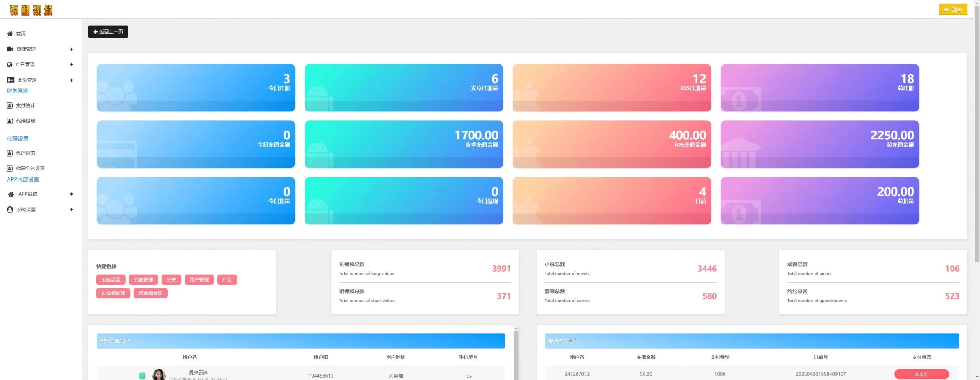Open 代理提现 in the sidebar
The height and width of the screenshot is (380, 980).
tap(25, 121)
